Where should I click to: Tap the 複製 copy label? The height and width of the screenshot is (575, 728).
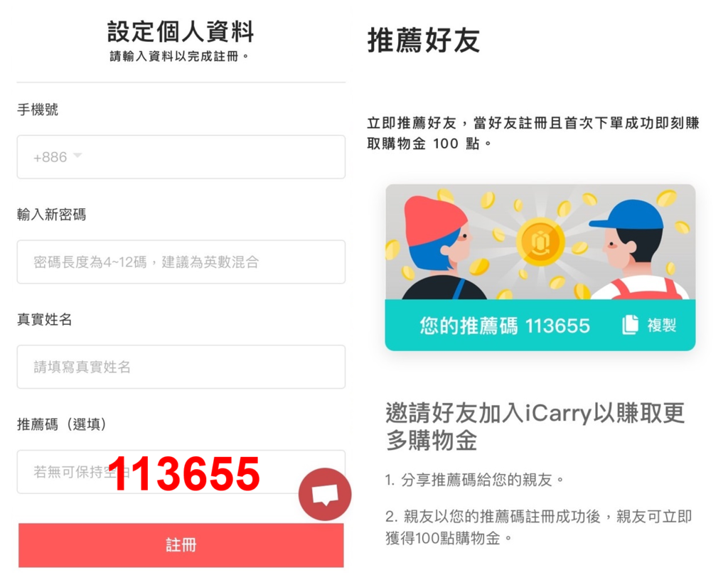[x=662, y=325]
